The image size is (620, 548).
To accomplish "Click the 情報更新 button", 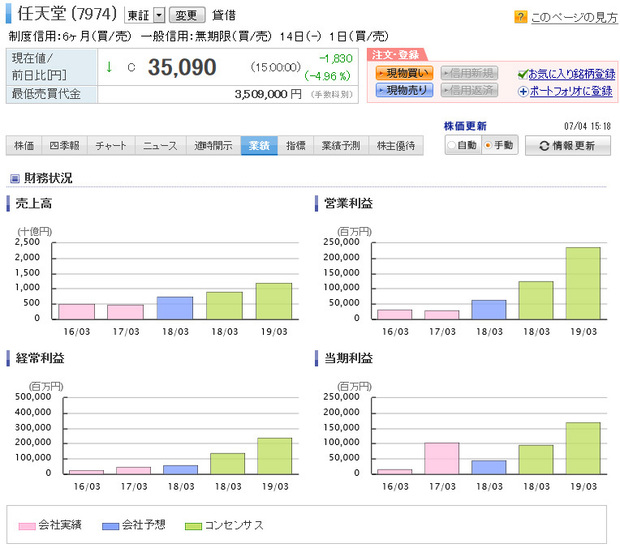I will (x=568, y=146).
